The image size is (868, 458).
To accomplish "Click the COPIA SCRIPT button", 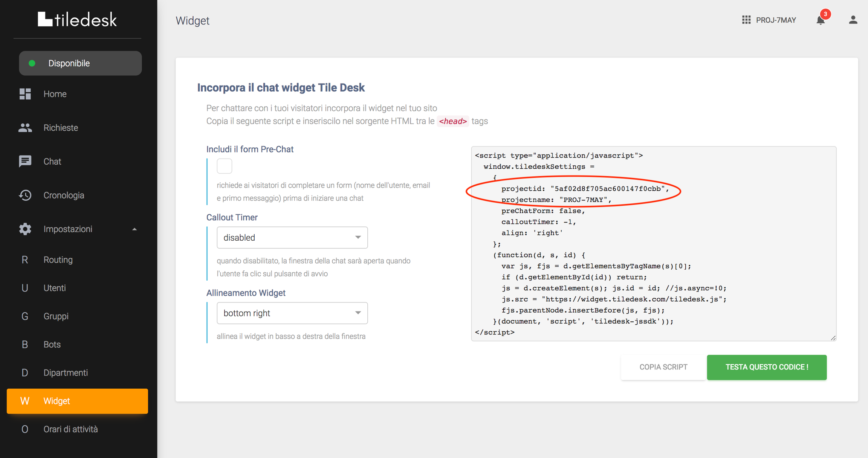I will point(663,367).
